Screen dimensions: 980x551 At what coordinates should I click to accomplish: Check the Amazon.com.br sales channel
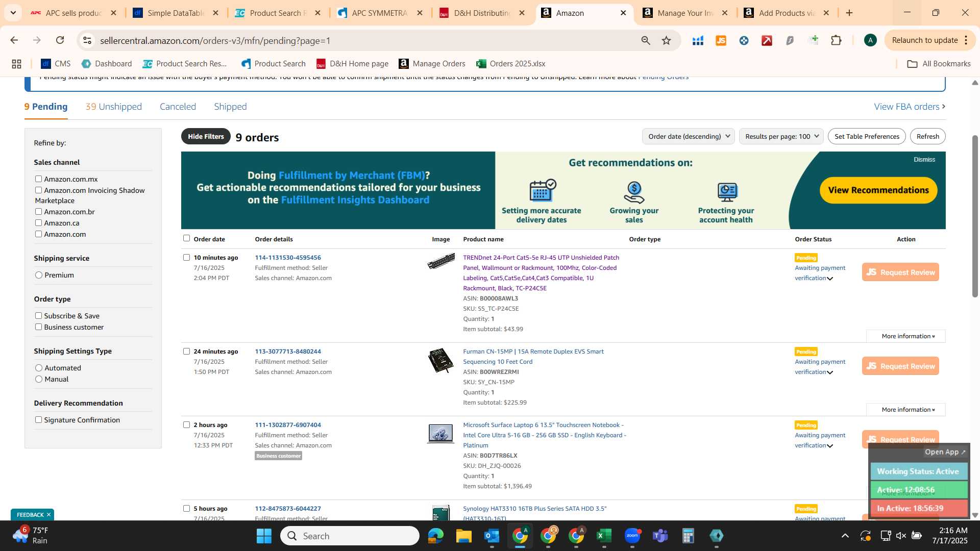(x=38, y=211)
